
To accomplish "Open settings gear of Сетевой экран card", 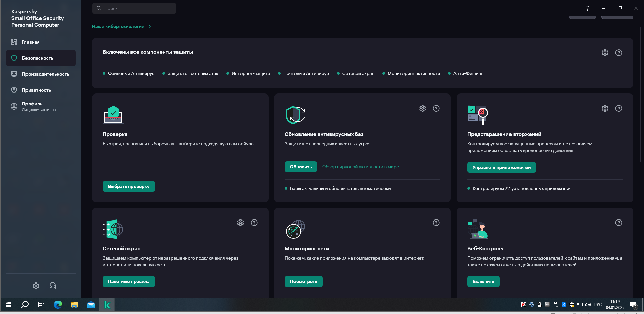I will click(240, 223).
